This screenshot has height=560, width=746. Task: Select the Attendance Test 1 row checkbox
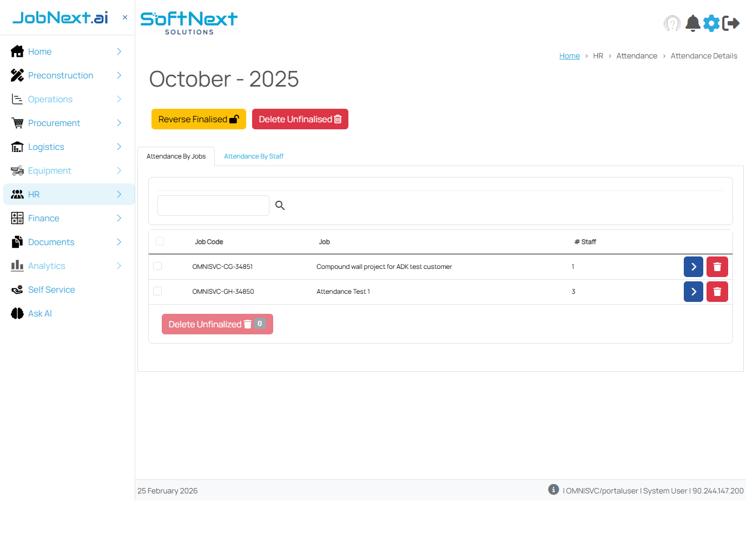(x=157, y=291)
